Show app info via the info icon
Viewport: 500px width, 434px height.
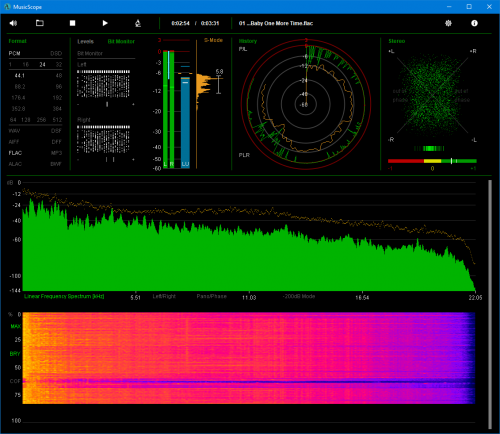coord(474,23)
